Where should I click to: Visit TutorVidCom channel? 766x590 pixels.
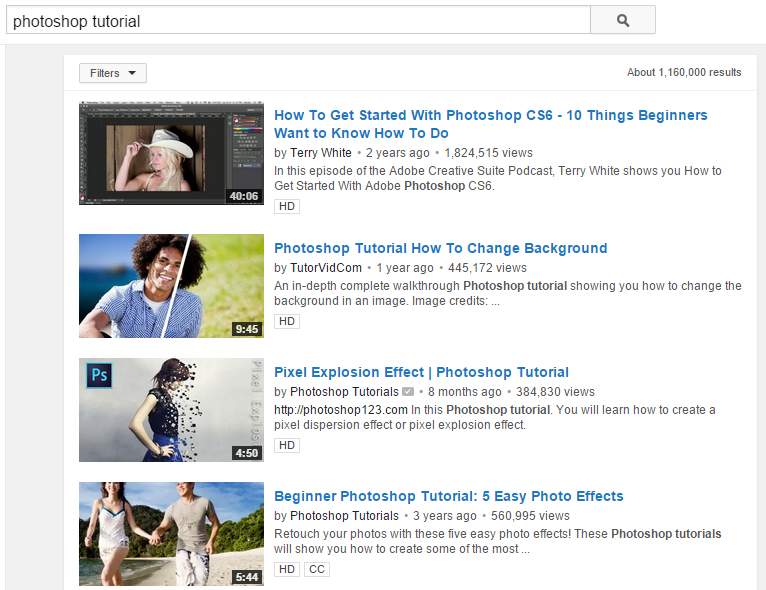coord(326,268)
